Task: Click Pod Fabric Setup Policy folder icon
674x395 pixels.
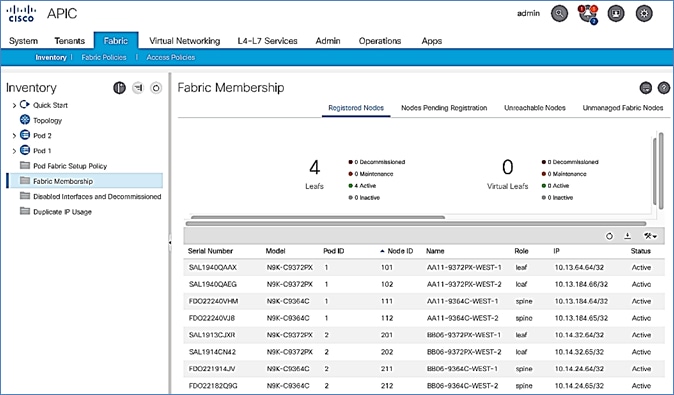Action: tap(25, 165)
